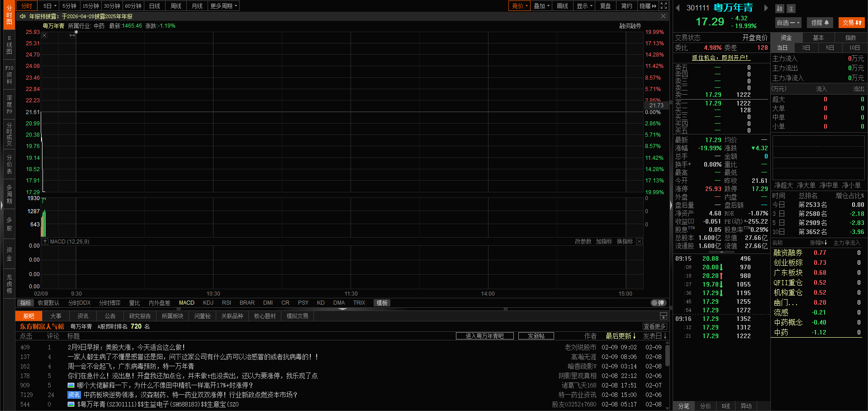Open the 竞价 dropdown

tap(520, 6)
